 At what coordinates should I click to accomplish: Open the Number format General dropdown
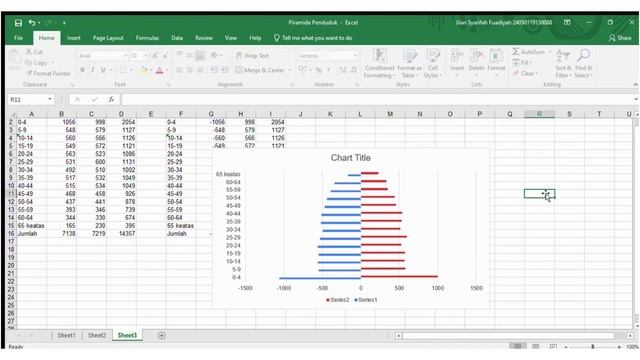(x=355, y=56)
